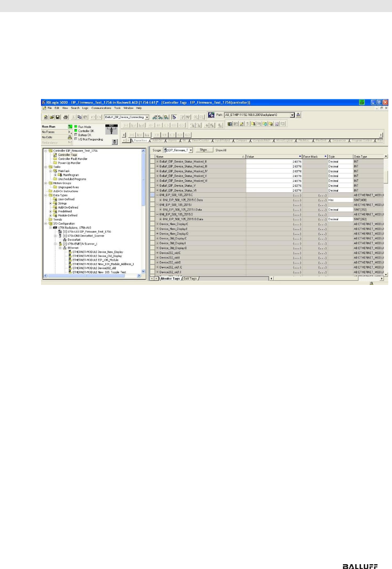The width and height of the screenshot is (392, 569).
Task: Click the Verify Routine toolbar icon
Action: pyautogui.click(x=183, y=117)
